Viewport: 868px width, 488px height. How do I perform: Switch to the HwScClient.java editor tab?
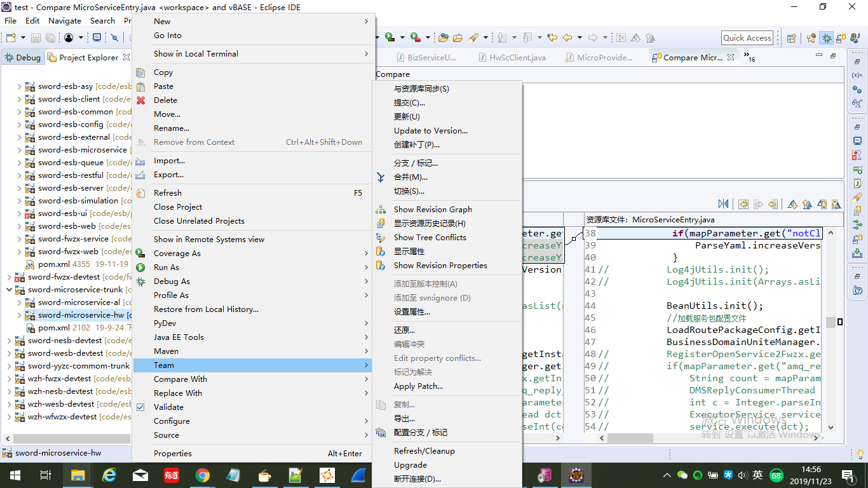[x=515, y=57]
